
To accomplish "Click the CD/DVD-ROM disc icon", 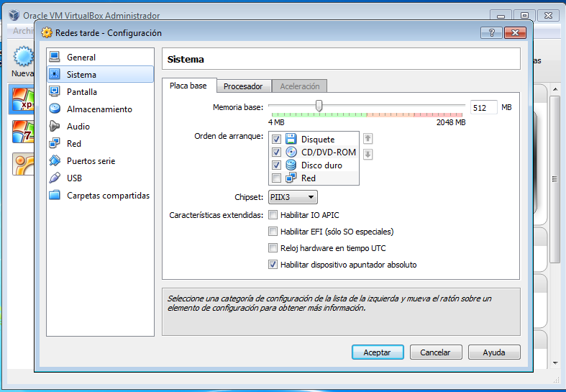I will (x=291, y=152).
